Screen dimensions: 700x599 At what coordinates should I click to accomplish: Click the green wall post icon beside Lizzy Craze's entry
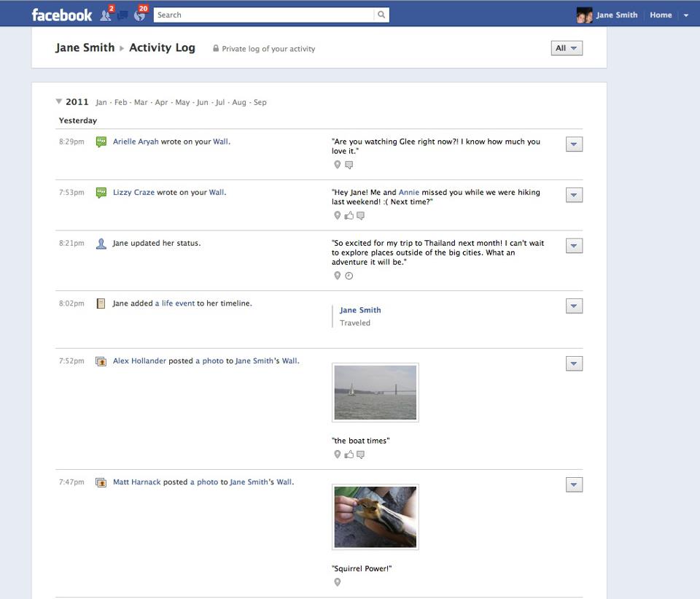pos(100,192)
